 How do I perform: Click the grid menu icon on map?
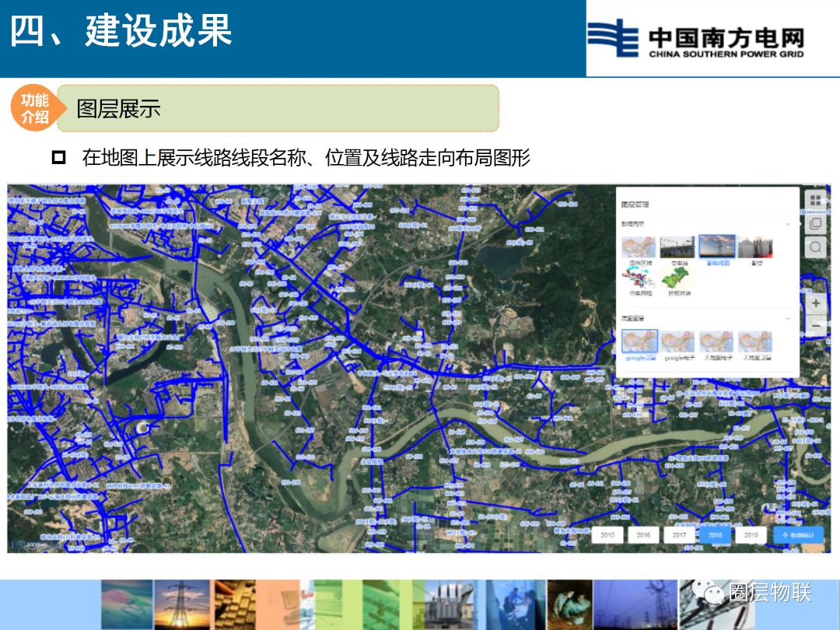815,201
